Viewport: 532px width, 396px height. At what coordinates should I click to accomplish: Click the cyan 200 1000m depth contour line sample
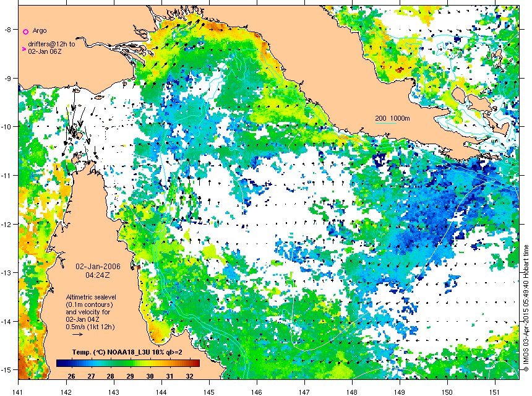[386, 123]
